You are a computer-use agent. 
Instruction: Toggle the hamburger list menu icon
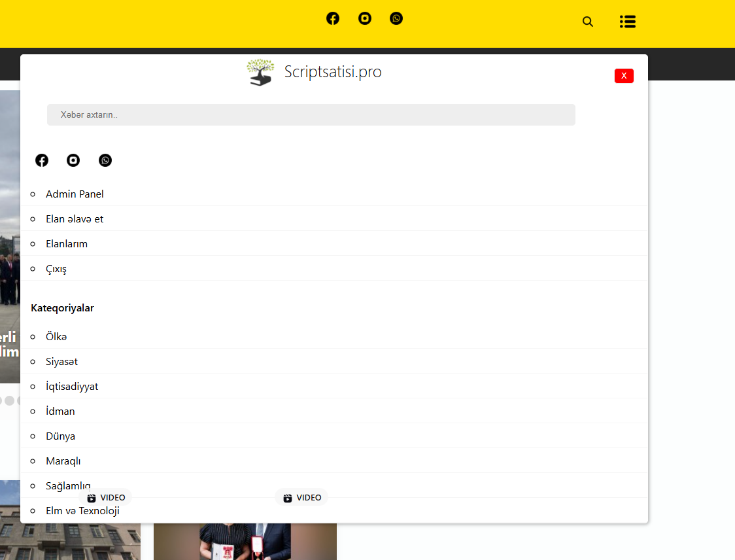628,22
